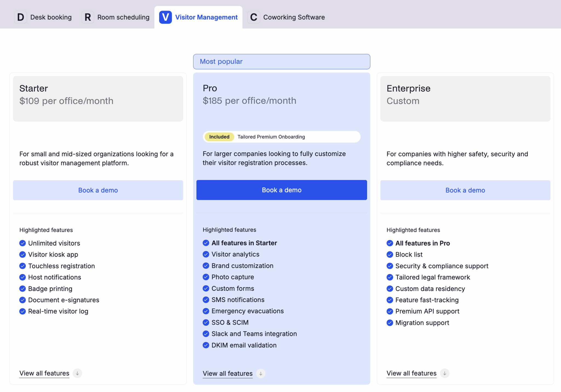
Task: Click the checkmark beside Block list
Action: tap(390, 254)
